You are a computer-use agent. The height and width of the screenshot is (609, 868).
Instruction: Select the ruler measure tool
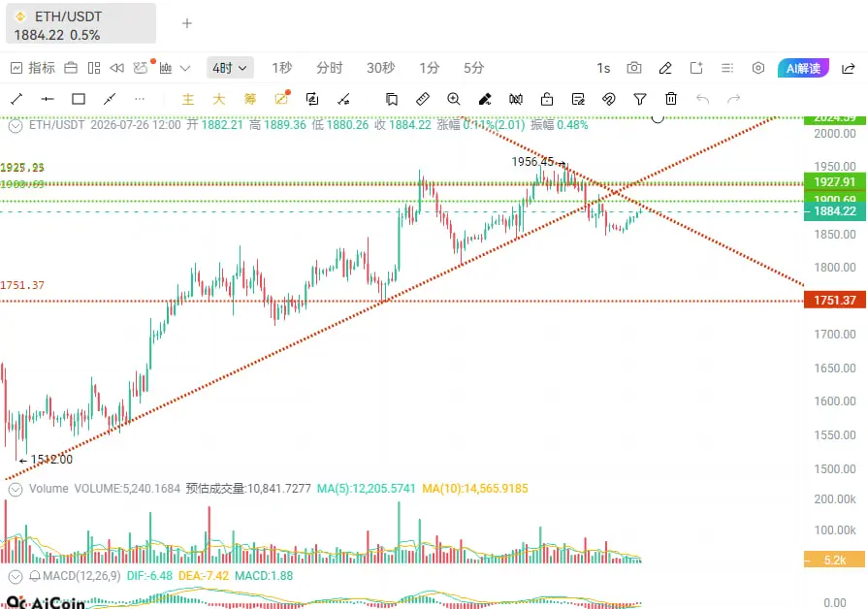click(423, 99)
